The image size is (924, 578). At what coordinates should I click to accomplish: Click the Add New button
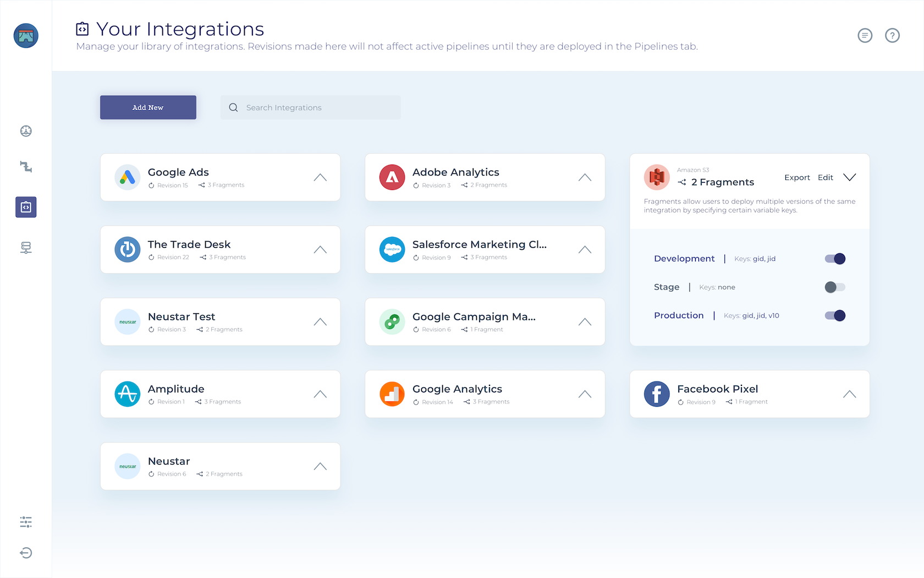(x=148, y=107)
